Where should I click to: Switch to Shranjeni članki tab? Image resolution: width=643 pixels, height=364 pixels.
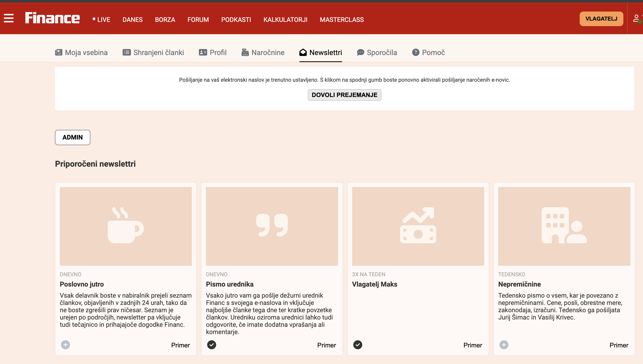point(153,52)
